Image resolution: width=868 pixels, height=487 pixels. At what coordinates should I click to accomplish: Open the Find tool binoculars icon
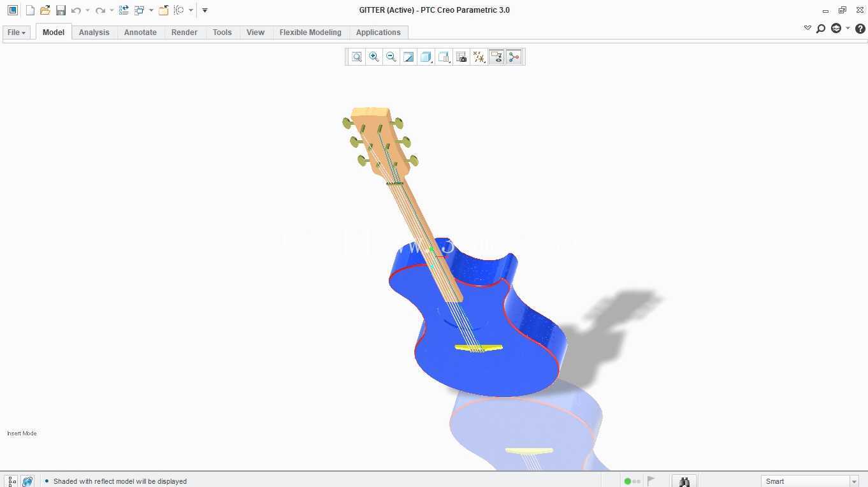point(684,481)
